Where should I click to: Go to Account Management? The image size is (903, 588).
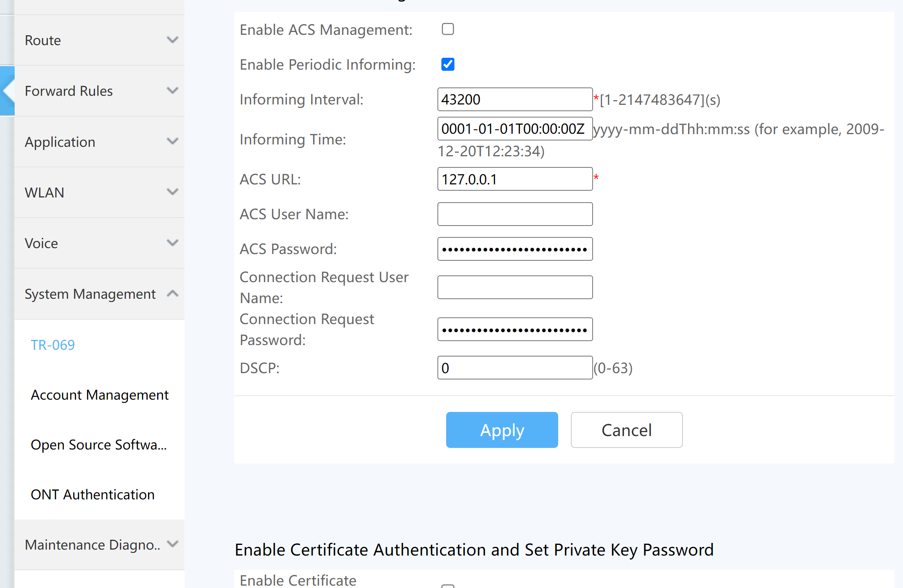99,395
